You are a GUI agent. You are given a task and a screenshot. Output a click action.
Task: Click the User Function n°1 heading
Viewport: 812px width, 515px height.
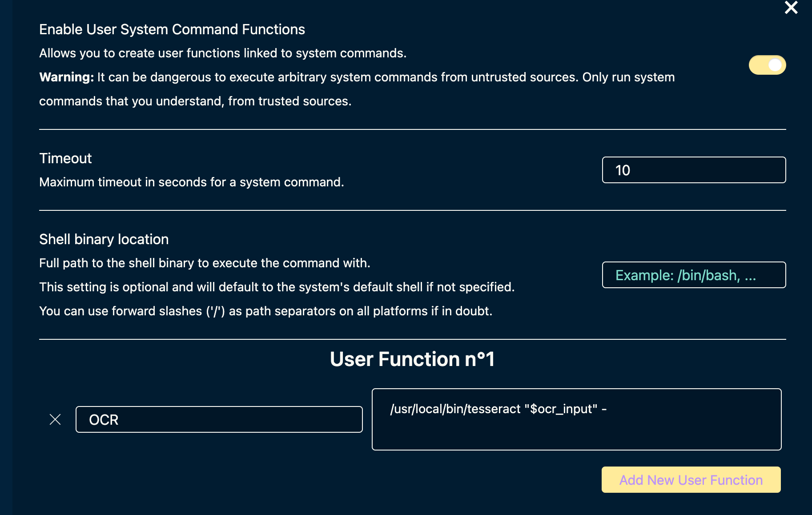[x=413, y=359]
